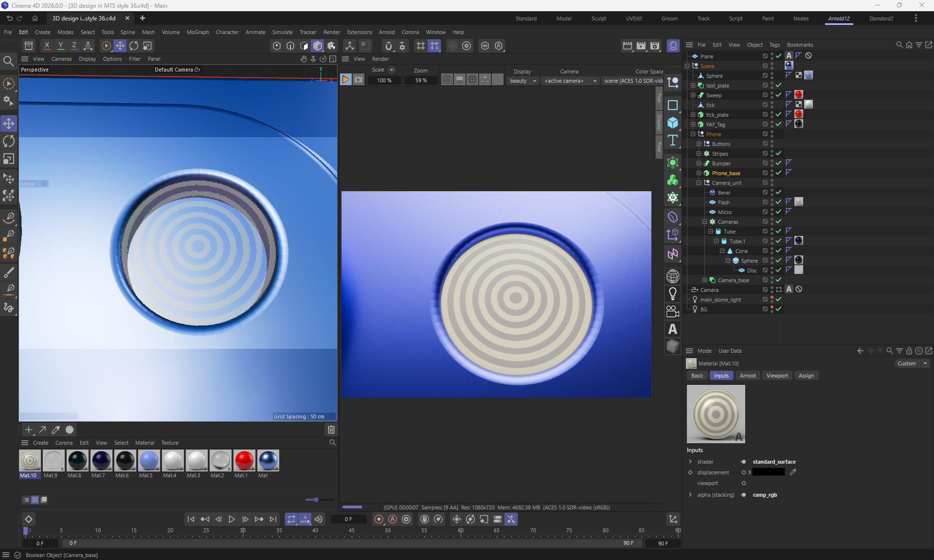Collapse the Phone object hierarchy

coord(693,134)
